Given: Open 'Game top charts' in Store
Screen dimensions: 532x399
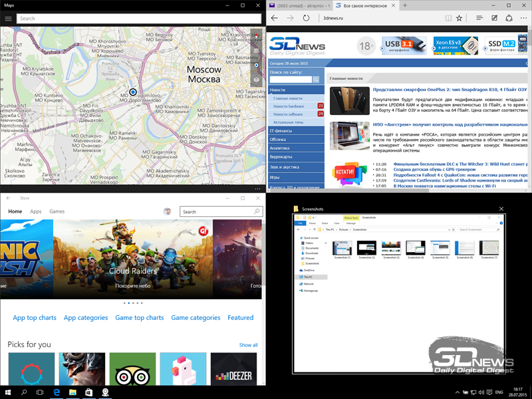Looking at the screenshot, I should 140,318.
